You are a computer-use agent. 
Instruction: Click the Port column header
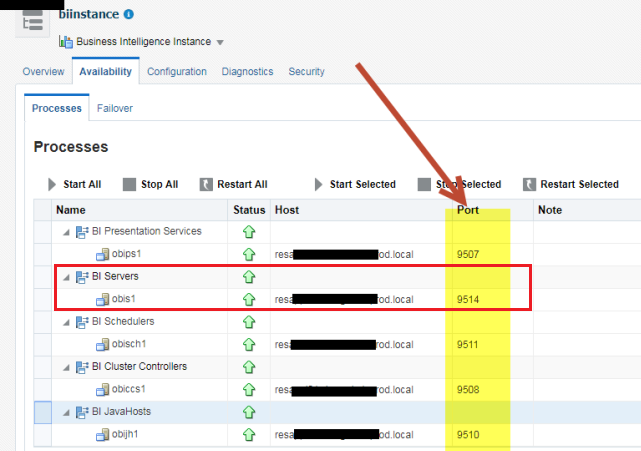pos(468,210)
